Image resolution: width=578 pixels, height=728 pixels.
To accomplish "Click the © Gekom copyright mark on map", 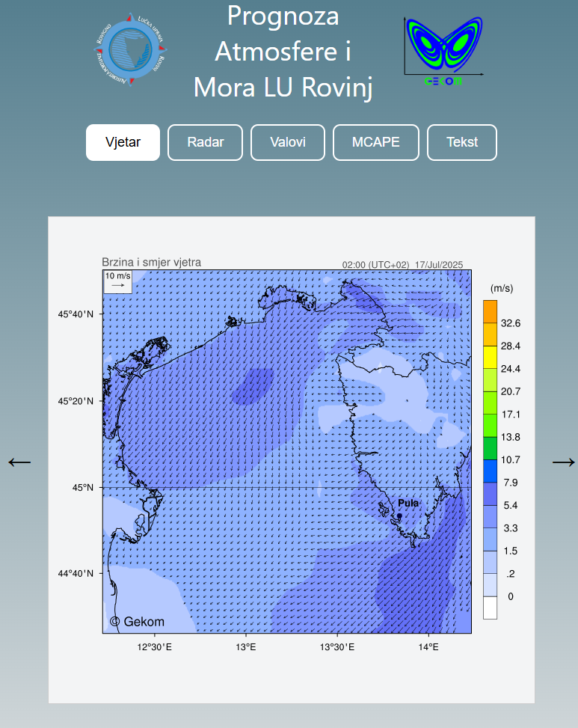I will coord(137,621).
